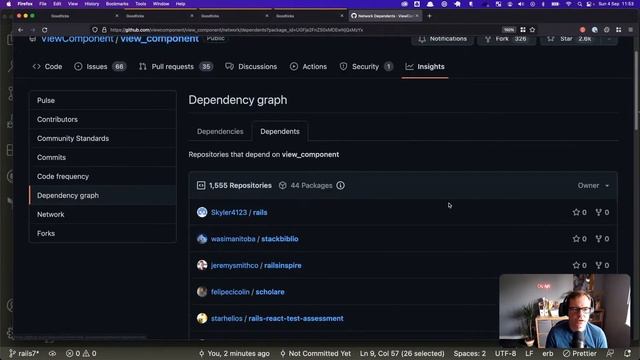Open the Skyler4123 user link
This screenshot has width=640, height=360.
tap(229, 212)
